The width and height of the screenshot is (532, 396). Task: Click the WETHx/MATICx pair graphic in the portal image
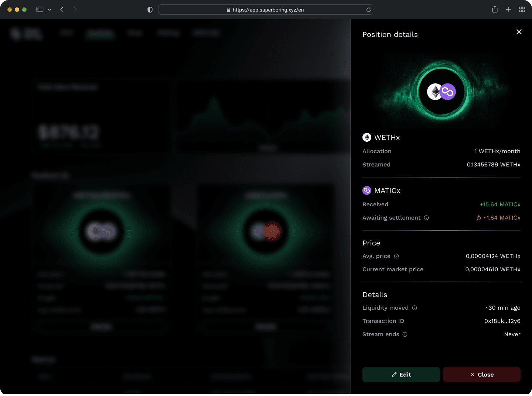coord(441,92)
